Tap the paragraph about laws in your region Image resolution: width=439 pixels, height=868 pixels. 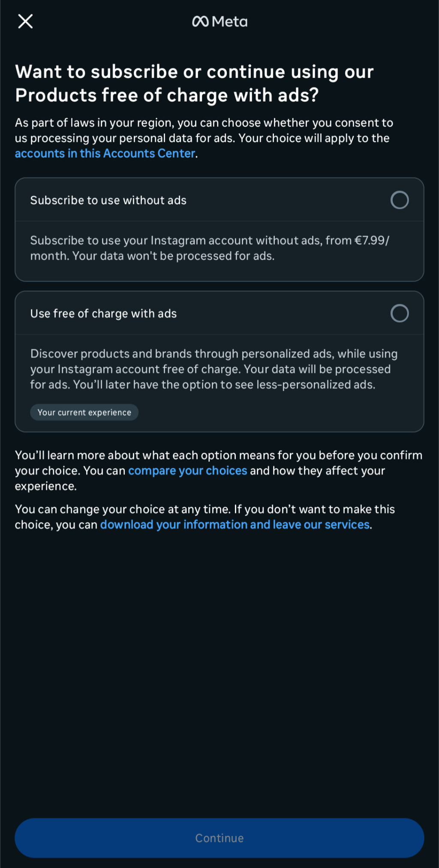tap(204, 138)
